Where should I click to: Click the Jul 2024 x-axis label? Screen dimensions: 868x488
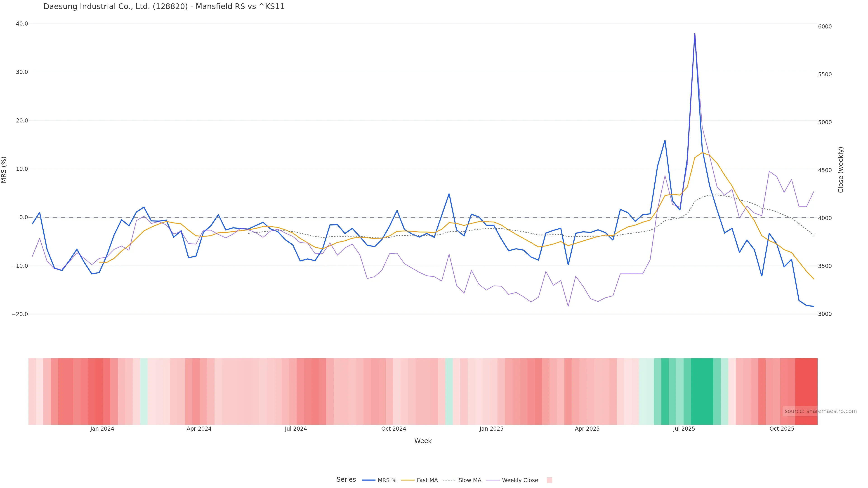(x=295, y=429)
